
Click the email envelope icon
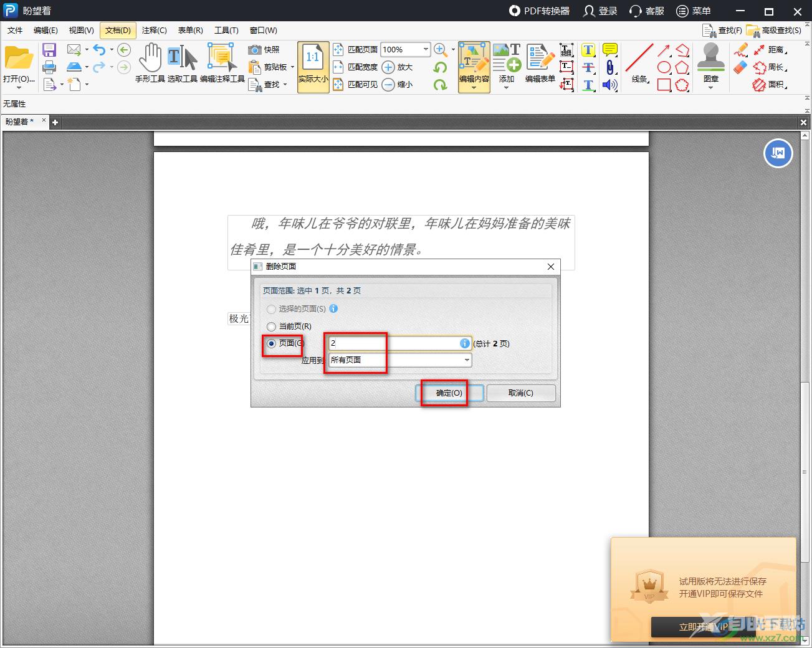pos(74,49)
